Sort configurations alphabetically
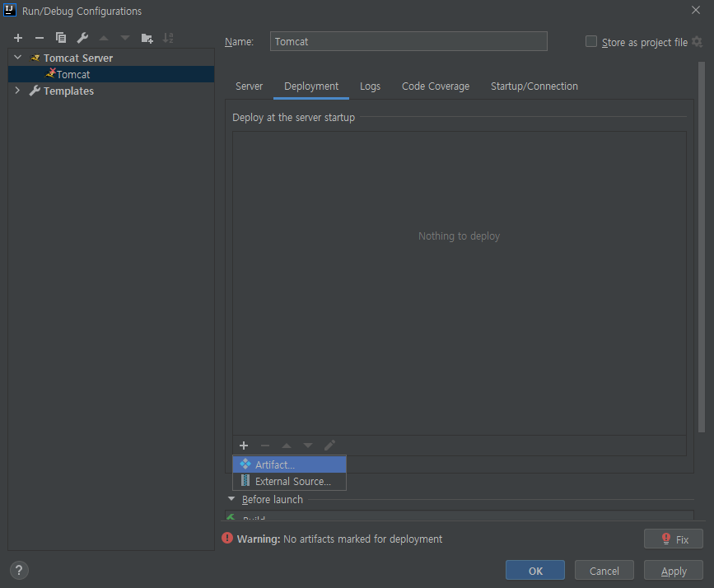Viewport: 714px width, 588px height. (168, 38)
